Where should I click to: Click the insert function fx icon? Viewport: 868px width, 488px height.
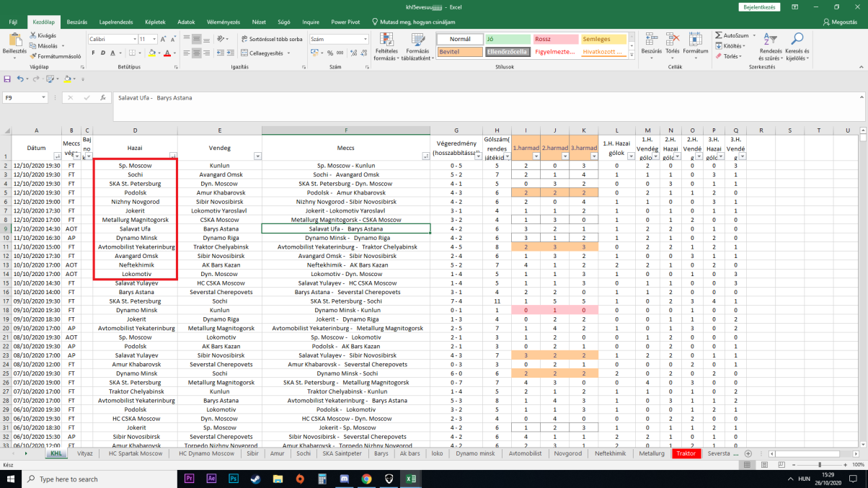click(102, 97)
